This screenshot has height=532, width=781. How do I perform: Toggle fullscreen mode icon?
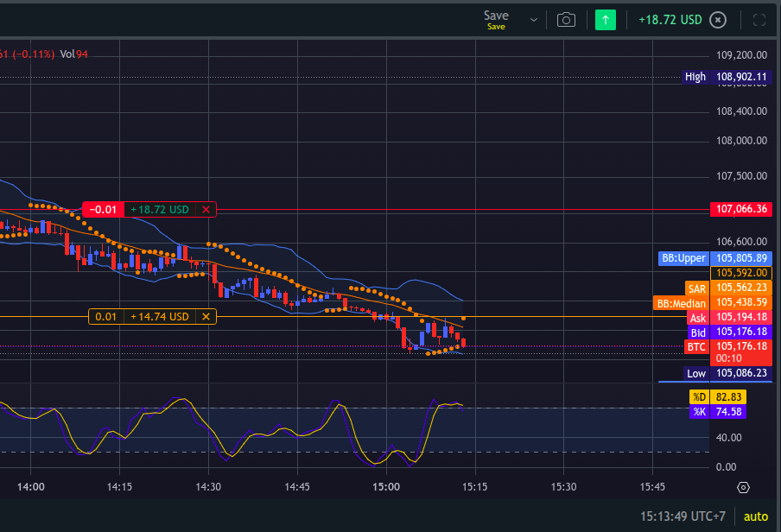759,20
